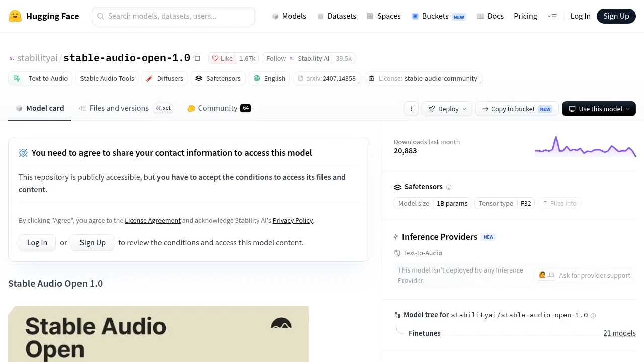Click the Sign Up header button

616,16
